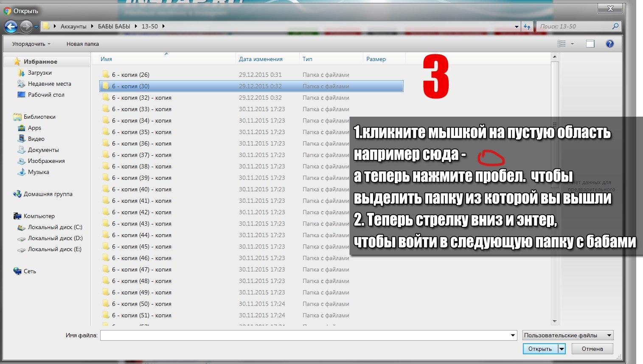Click folder icon of '6 - копия (42) - копия'
Image resolution: width=643 pixels, height=364 pixels.
coord(106,212)
